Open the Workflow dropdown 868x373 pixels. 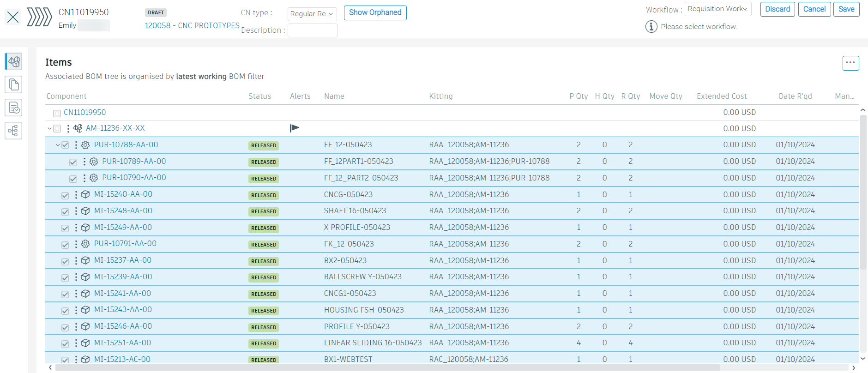click(718, 9)
